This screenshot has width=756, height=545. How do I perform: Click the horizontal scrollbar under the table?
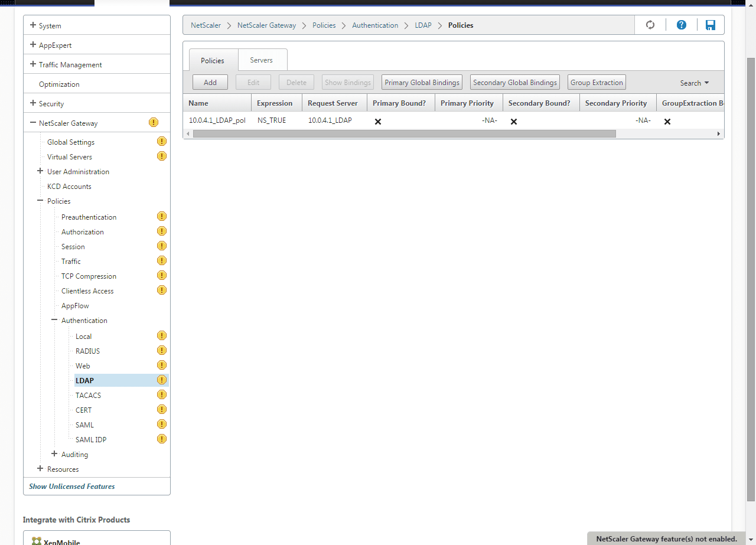[404, 134]
